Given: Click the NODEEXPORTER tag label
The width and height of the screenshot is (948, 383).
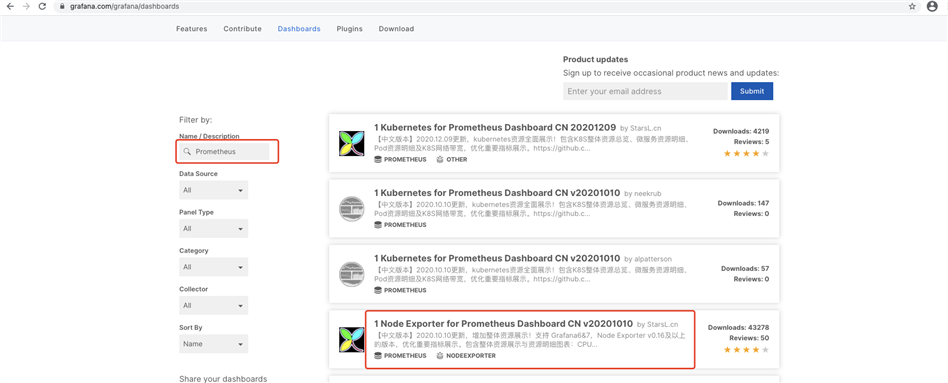Looking at the screenshot, I should tap(471, 356).
